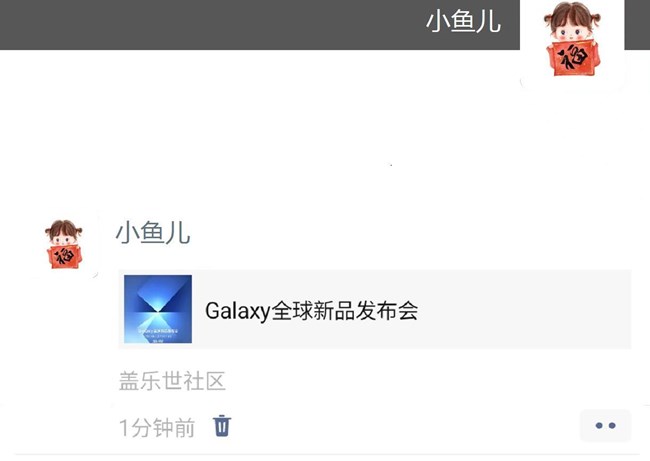Tap the right dot of the more button

(x=612, y=425)
